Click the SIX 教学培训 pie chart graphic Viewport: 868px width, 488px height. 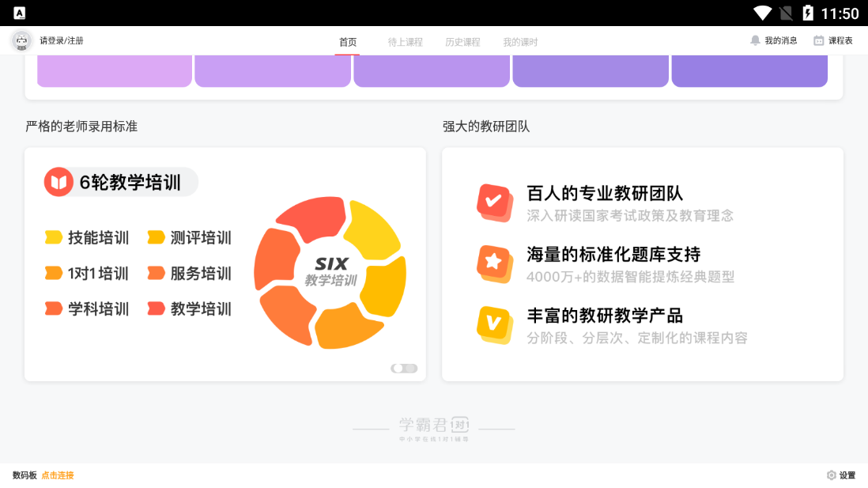pos(330,273)
